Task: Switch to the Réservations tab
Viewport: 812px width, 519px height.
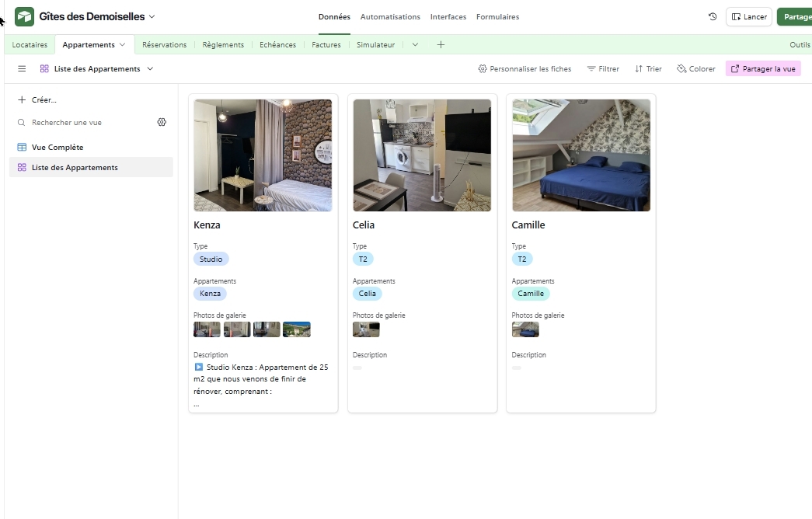Action: point(164,45)
